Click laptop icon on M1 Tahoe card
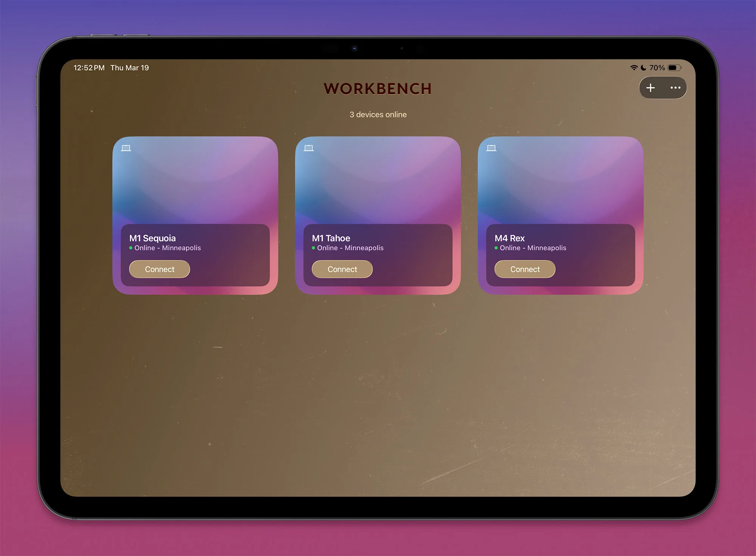 [x=308, y=148]
